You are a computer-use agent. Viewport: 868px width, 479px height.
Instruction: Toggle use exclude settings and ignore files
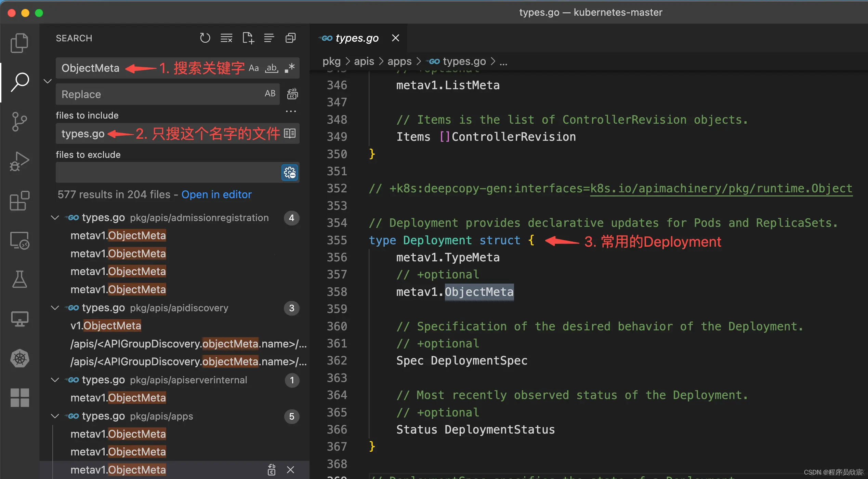click(x=290, y=173)
